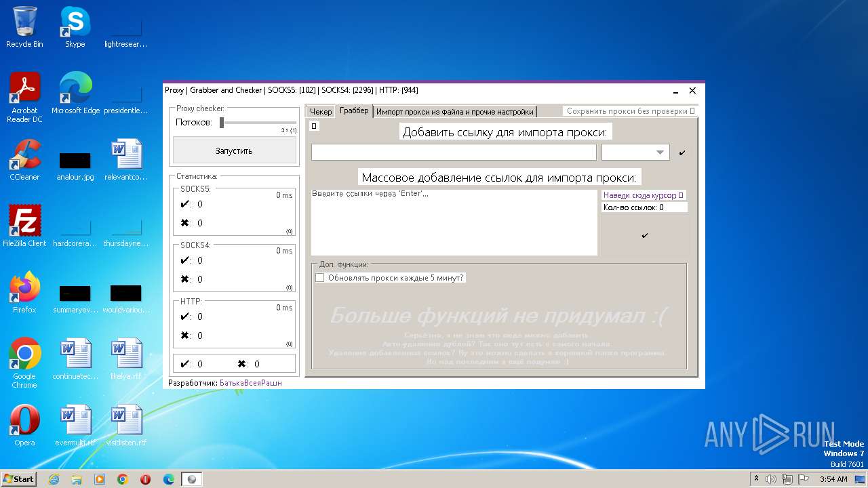Select the Граббер tab
868x488 pixels.
354,110
